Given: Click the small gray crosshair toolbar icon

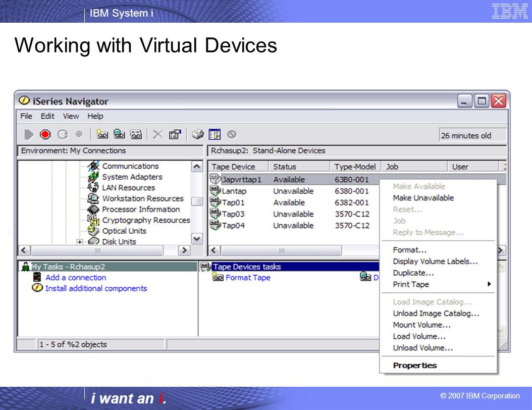Looking at the screenshot, I should pos(79,134).
